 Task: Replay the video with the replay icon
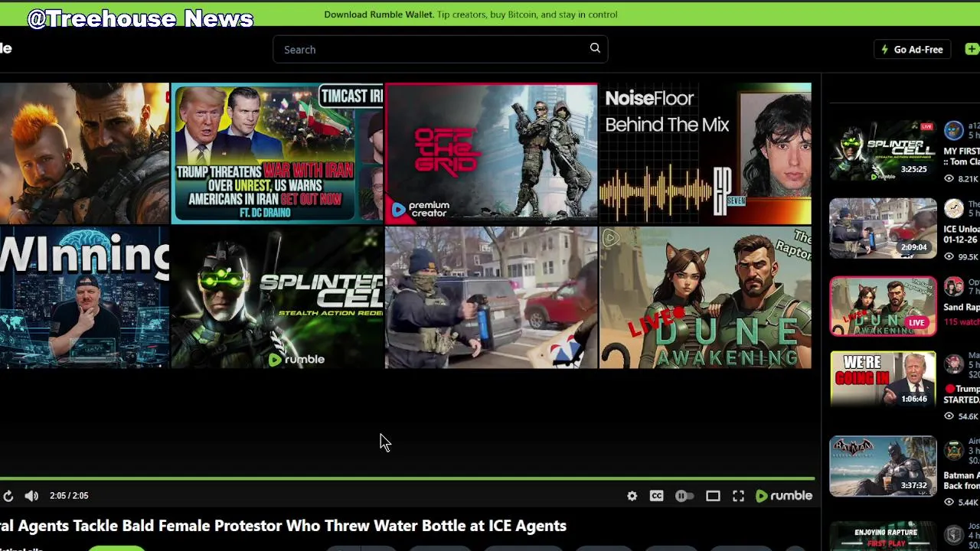[8, 496]
